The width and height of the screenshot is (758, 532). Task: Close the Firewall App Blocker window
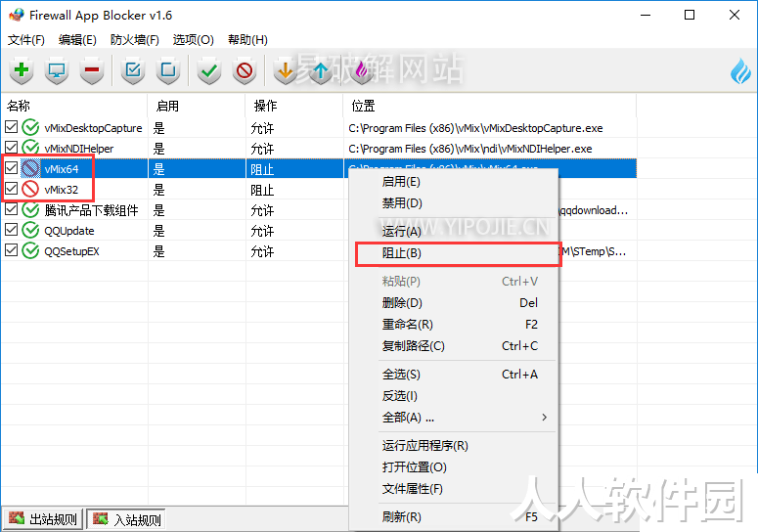735,15
